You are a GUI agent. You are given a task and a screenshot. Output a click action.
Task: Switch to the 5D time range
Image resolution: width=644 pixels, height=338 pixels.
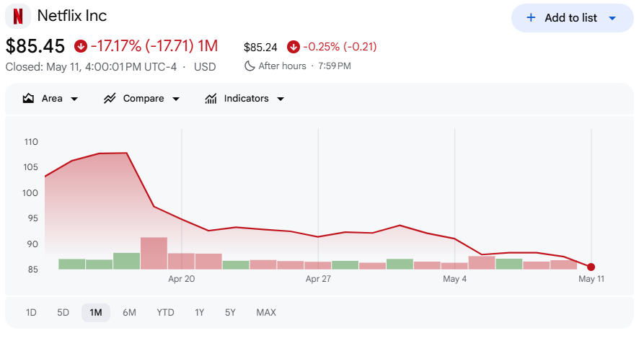(x=63, y=313)
